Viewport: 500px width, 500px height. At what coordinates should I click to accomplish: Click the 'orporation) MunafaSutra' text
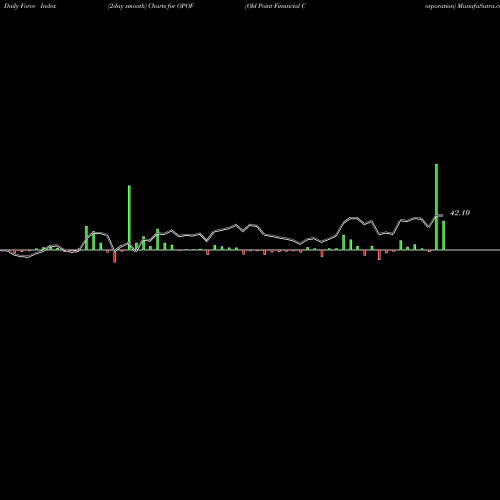point(462,6)
